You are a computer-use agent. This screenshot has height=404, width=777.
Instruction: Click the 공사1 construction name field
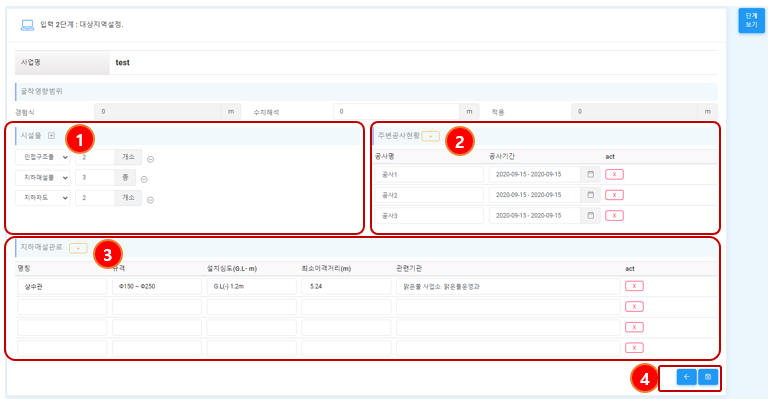[429, 174]
